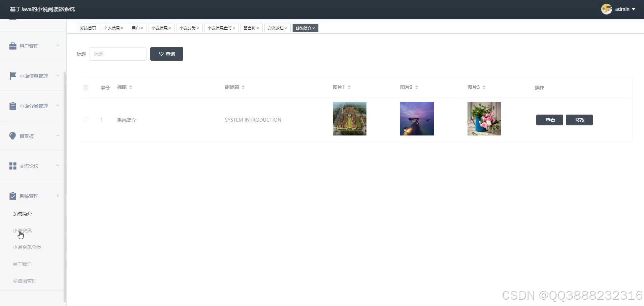
Task: Open the admin dropdown arrow
Action: [x=634, y=9]
